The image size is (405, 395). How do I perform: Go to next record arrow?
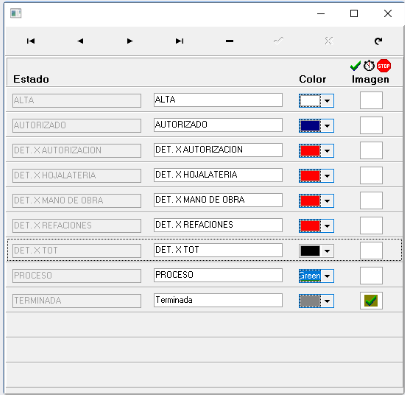pyautogui.click(x=130, y=41)
